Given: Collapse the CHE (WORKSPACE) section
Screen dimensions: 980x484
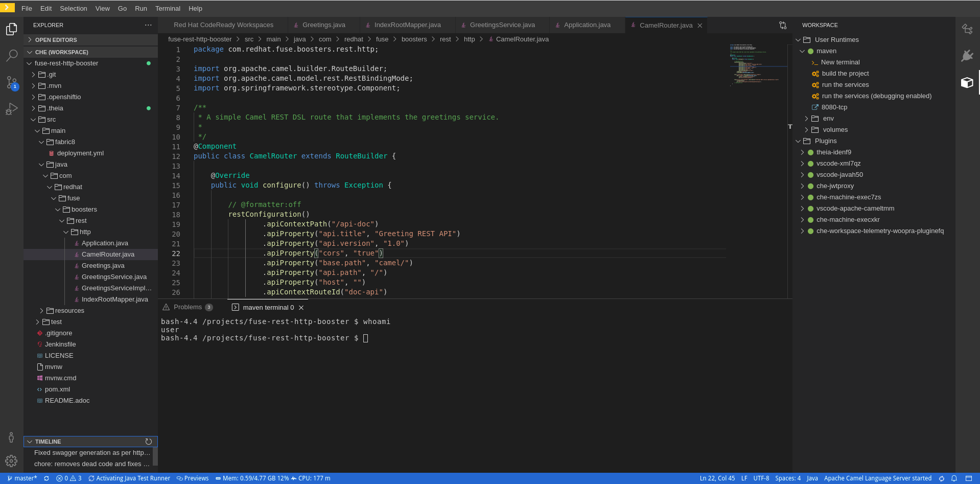Looking at the screenshot, I should click(90, 52).
